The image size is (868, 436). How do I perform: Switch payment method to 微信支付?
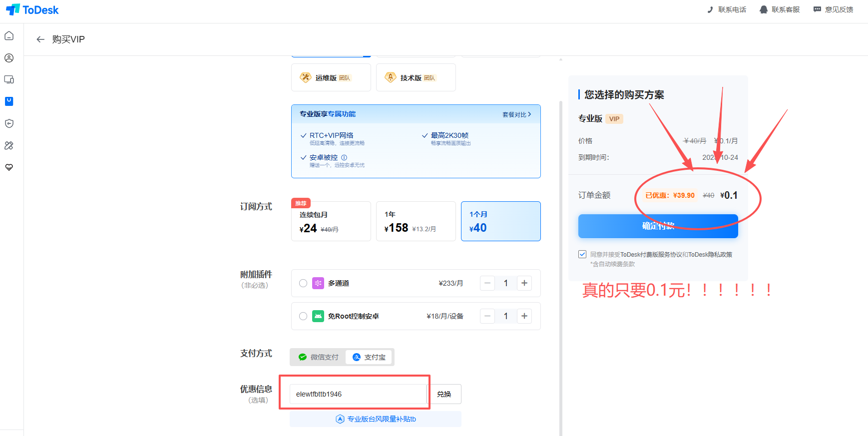point(318,357)
